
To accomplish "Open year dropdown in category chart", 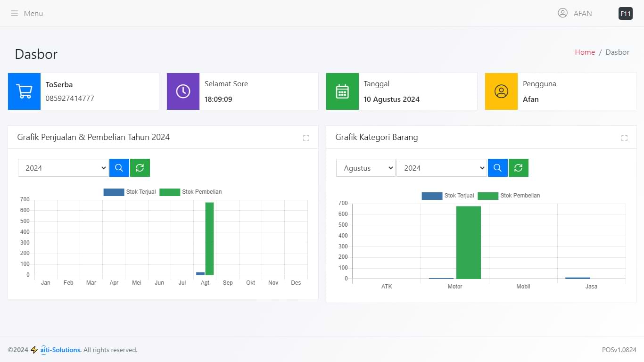I will [442, 168].
